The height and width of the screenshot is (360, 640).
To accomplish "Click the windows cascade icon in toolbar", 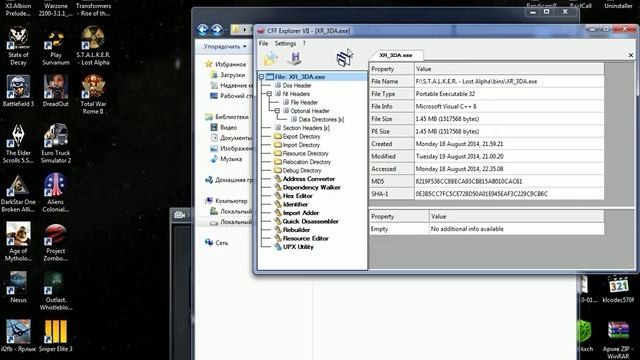I will coord(344,58).
